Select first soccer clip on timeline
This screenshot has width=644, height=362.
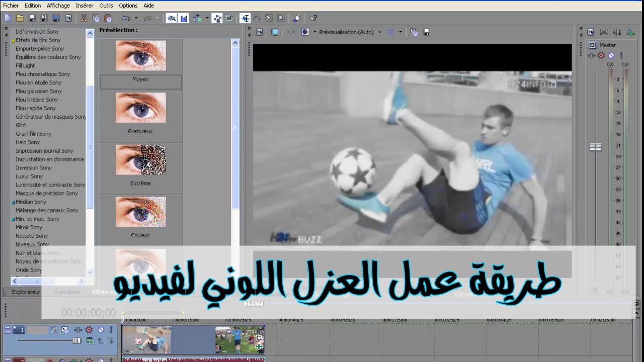[146, 340]
